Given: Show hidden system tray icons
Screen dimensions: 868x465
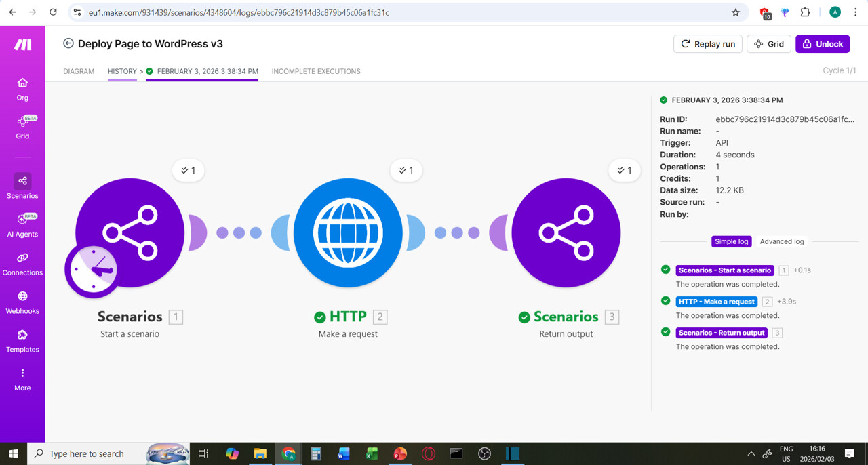Looking at the screenshot, I should point(751,453).
